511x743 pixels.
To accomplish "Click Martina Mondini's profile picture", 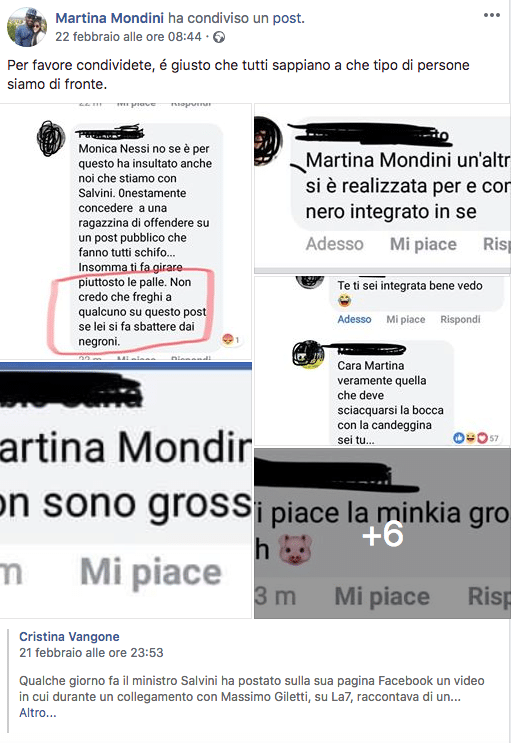I will [27, 27].
